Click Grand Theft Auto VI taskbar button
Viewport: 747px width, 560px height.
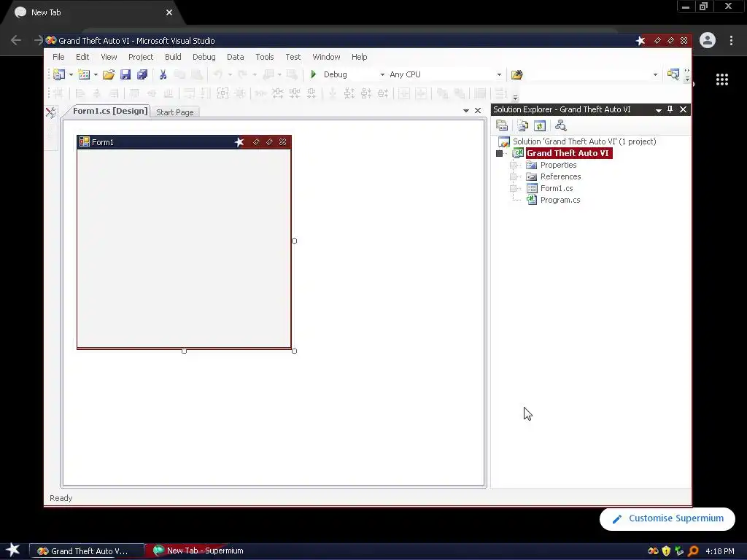pos(87,551)
